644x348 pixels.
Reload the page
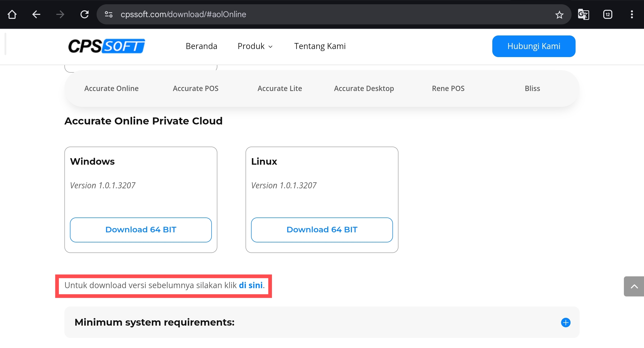click(x=85, y=14)
